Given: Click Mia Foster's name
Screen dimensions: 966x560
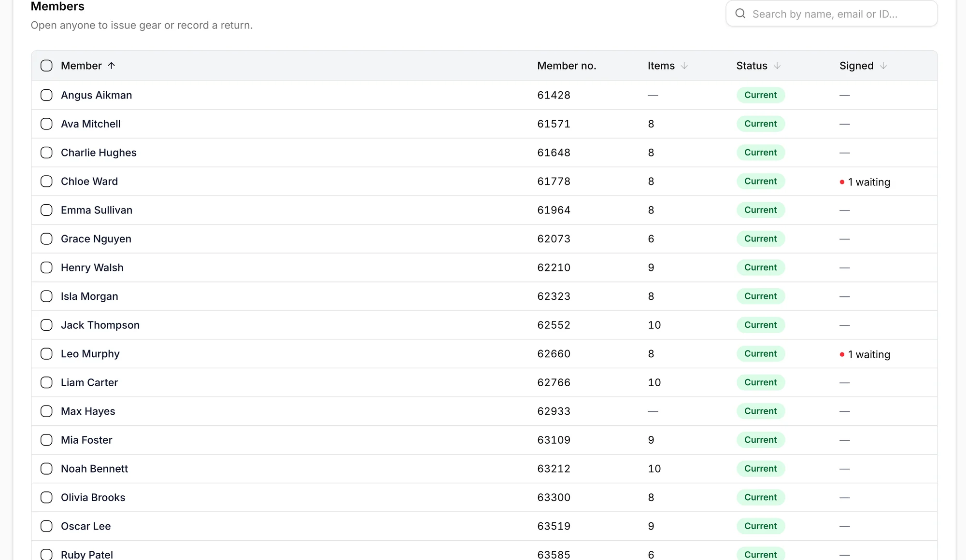Looking at the screenshot, I should 86,440.
